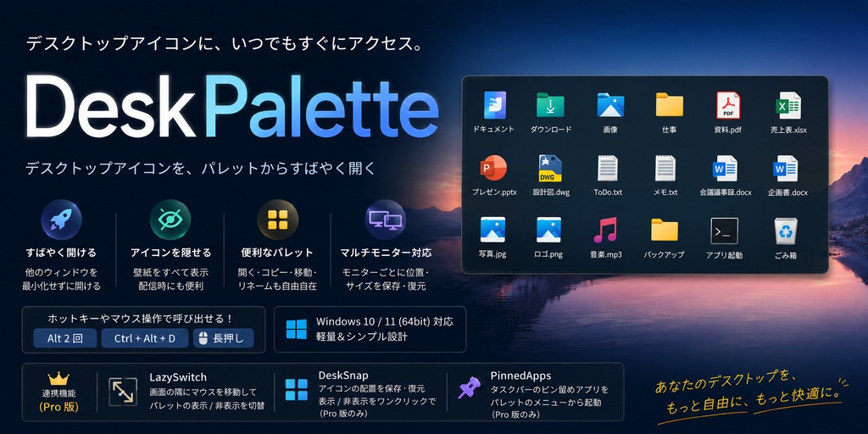
Task: Open the 設計図.dwg file icon
Action: tap(550, 169)
